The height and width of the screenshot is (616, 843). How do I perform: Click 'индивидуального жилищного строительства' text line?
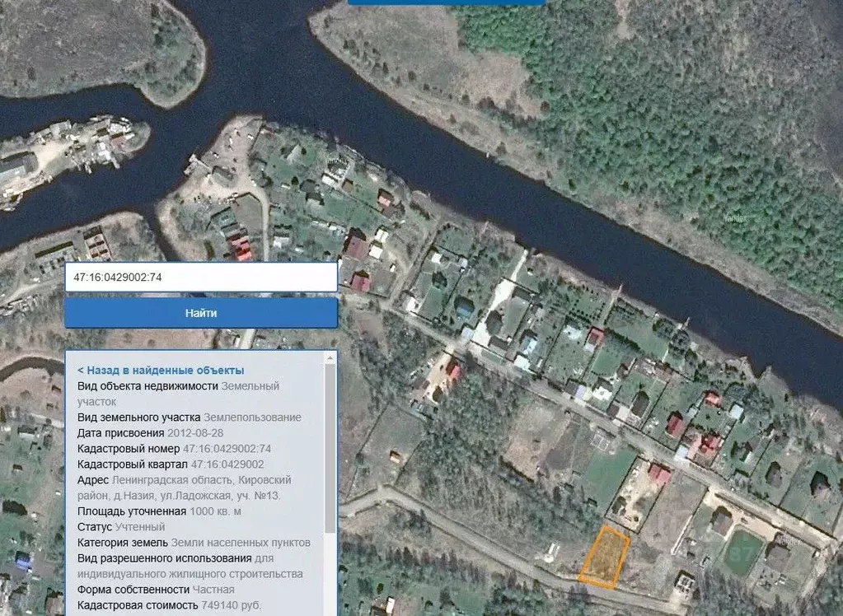click(x=190, y=574)
